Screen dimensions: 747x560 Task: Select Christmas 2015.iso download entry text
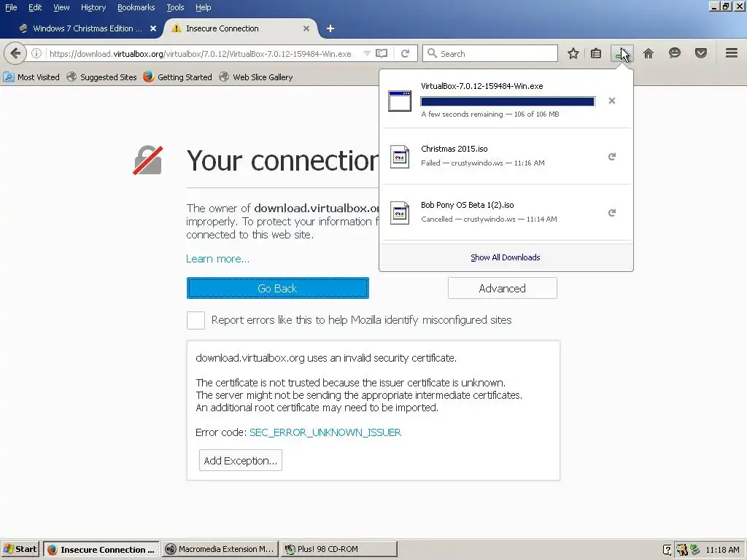[454, 149]
